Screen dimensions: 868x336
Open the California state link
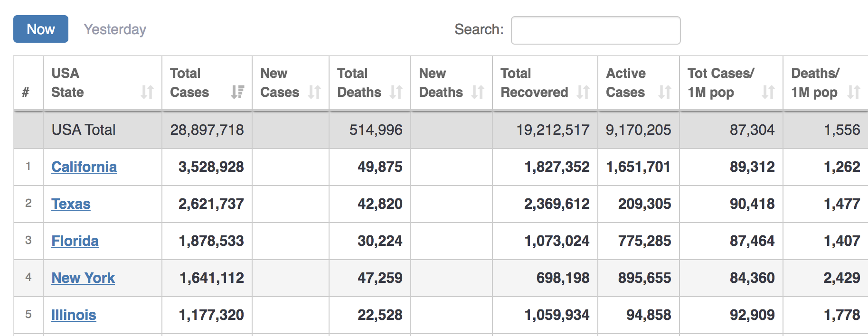[x=84, y=167]
